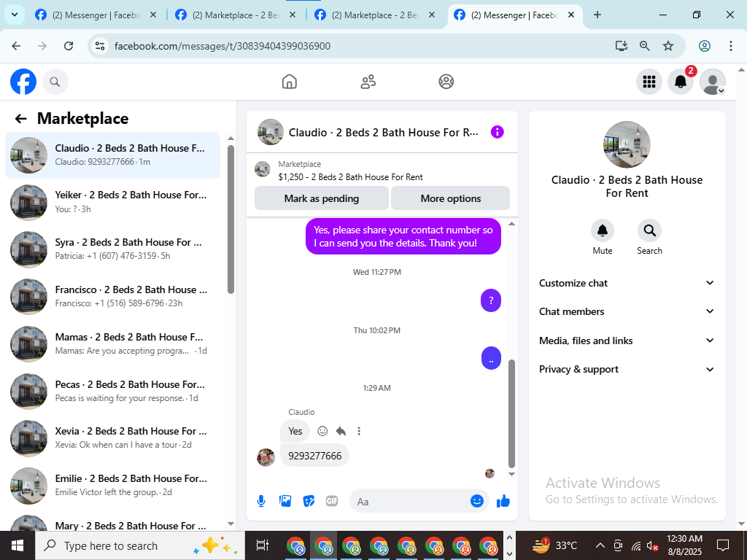Search in conversation magnifier icon
The image size is (747, 560).
tap(649, 230)
